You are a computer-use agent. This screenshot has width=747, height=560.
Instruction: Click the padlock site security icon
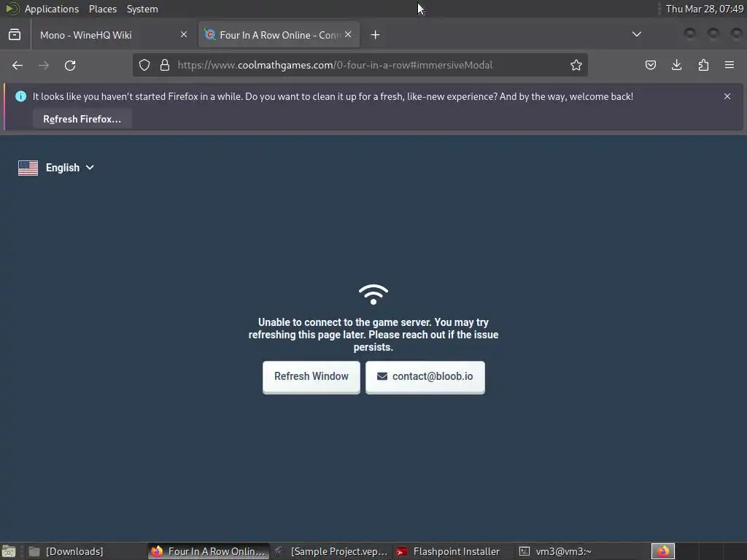coord(165,65)
